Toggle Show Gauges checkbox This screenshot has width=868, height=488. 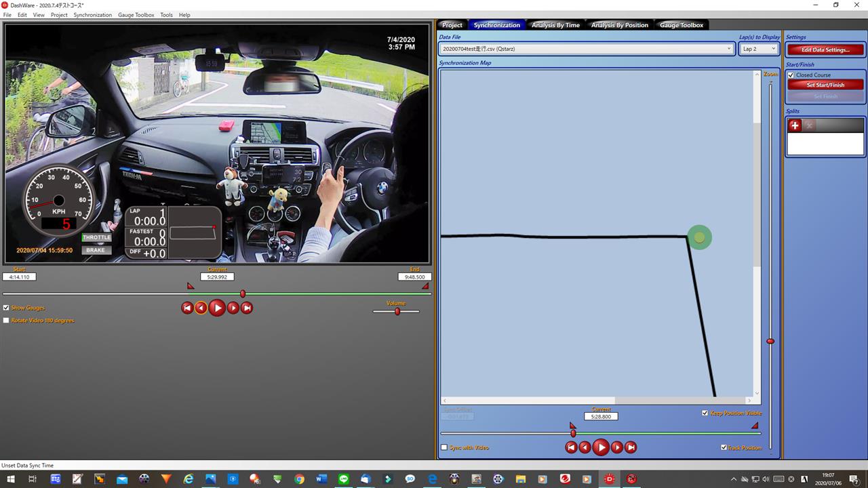(6, 308)
